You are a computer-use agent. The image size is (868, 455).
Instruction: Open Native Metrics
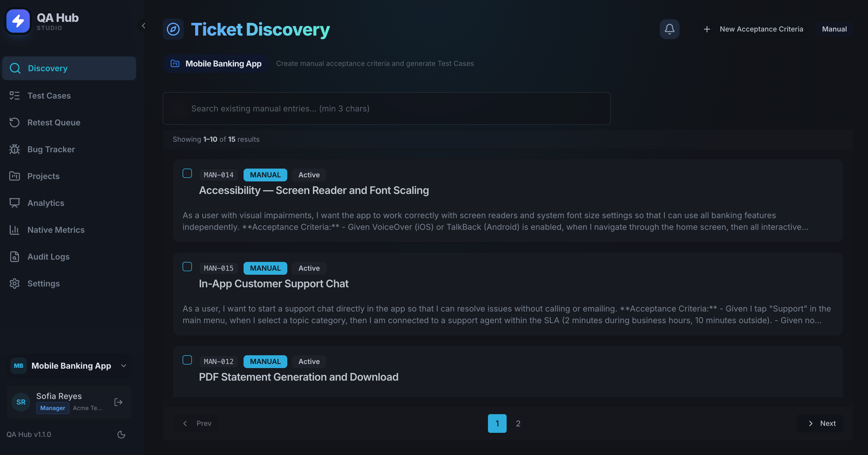(69, 230)
